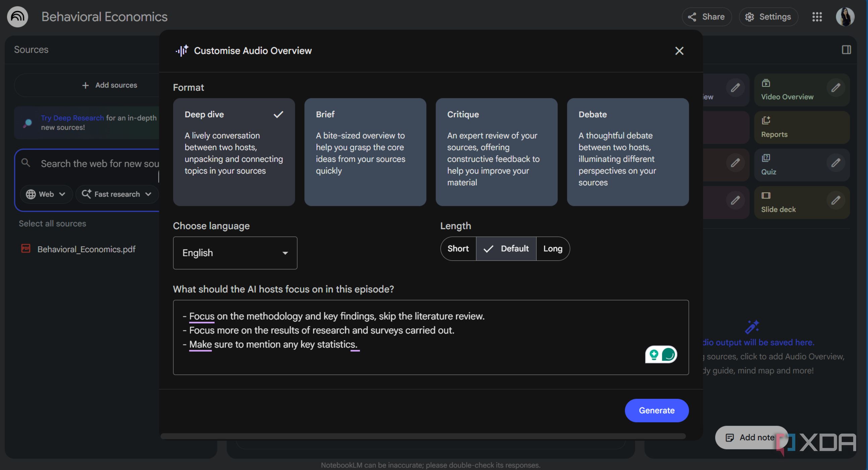Click the Add note button
Screen dimensions: 868x470
pyautogui.click(x=751, y=437)
